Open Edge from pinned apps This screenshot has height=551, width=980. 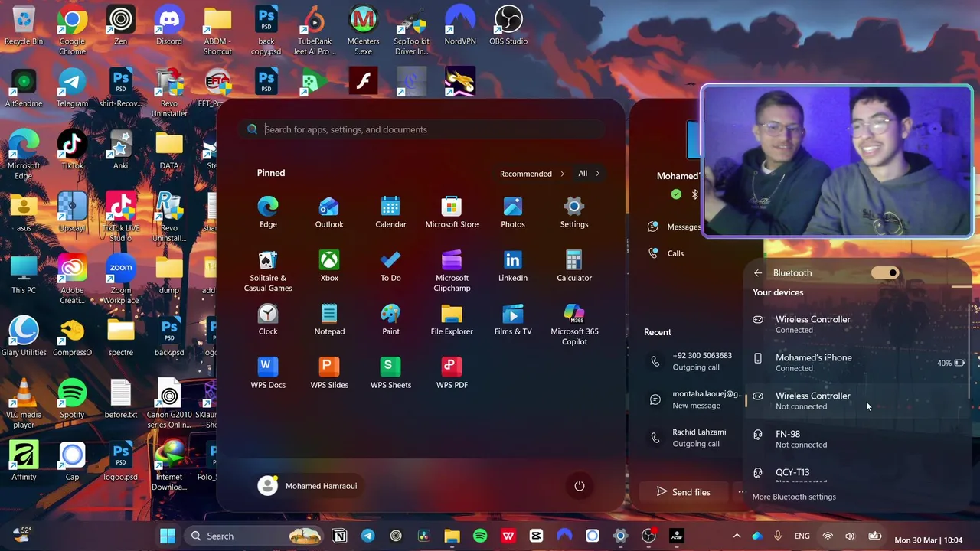(268, 213)
